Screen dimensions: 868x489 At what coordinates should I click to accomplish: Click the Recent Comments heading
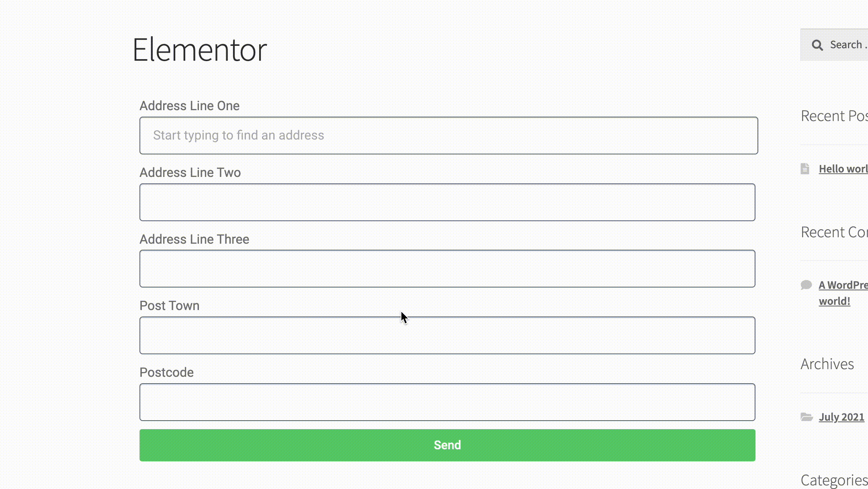pos(834,232)
